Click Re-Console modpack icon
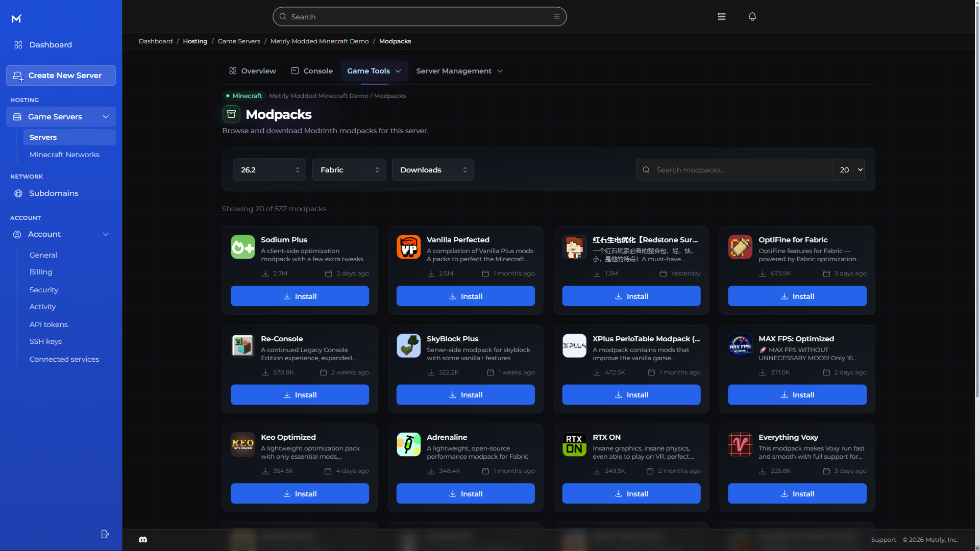This screenshot has height=551, width=980. pyautogui.click(x=243, y=346)
